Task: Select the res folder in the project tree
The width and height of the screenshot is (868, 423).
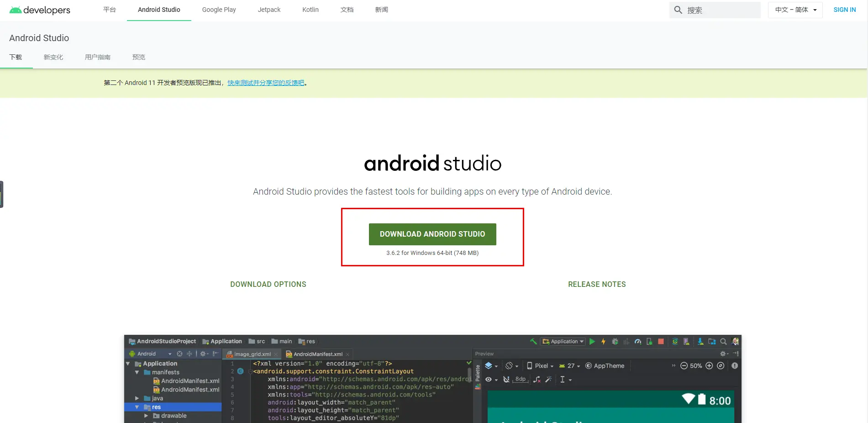Action: point(173,407)
